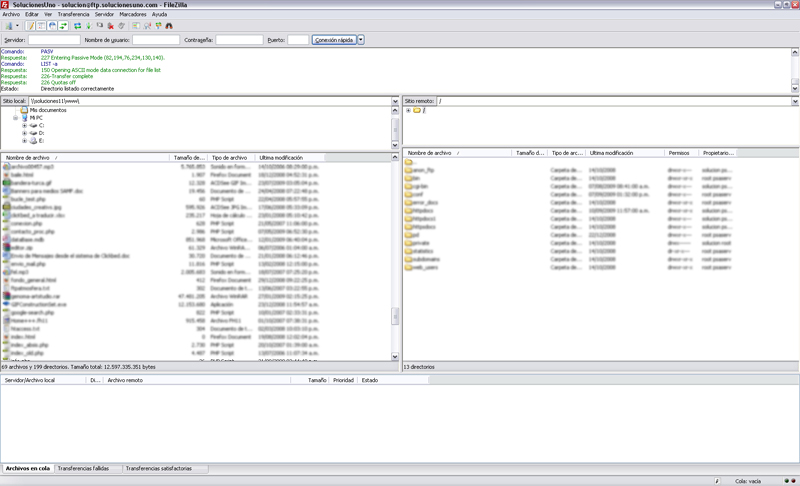Sort remote list by Nombre de archivo column

pyautogui.click(x=458, y=153)
